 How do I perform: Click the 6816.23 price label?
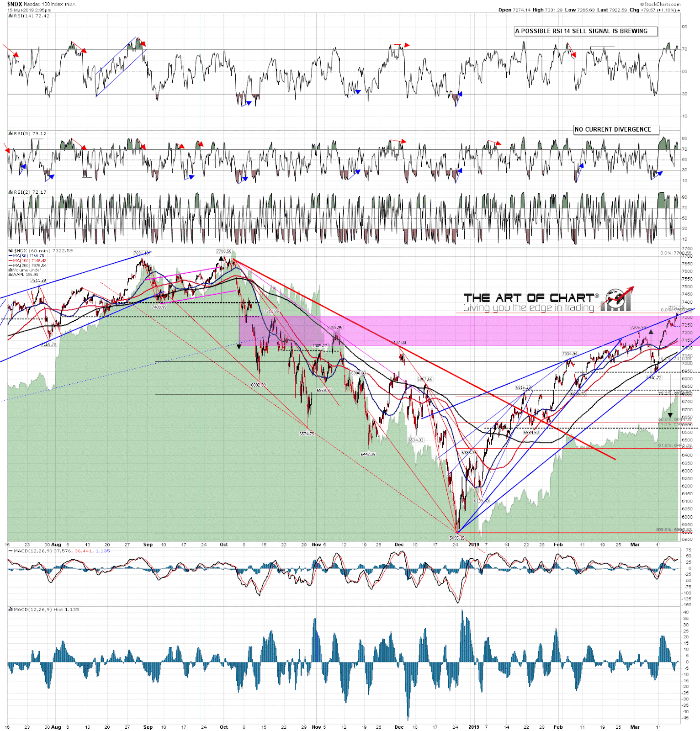pyautogui.click(x=523, y=387)
